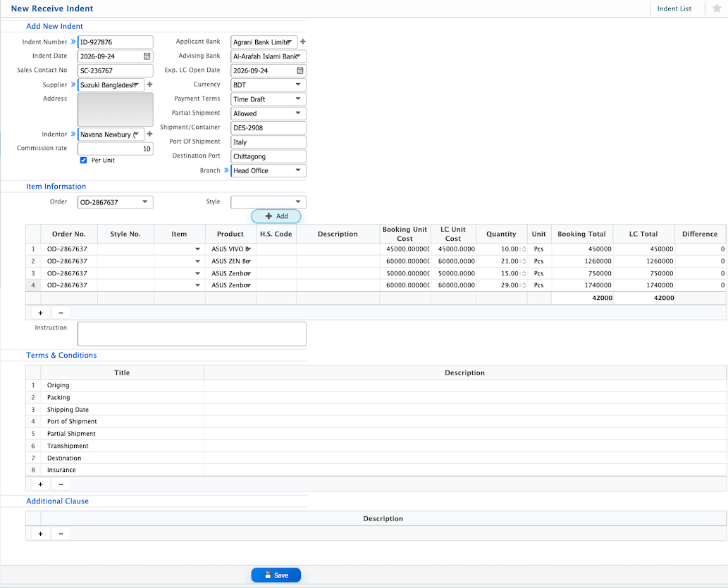
Task: Click the Indent Number field
Action: [x=115, y=42]
